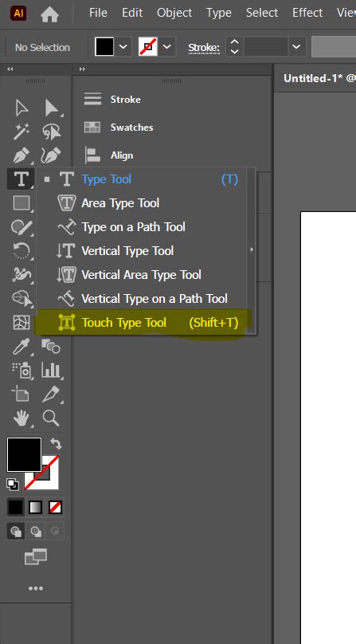Open the fill color dropdown in control bar
The height and width of the screenshot is (644, 356).
point(123,47)
